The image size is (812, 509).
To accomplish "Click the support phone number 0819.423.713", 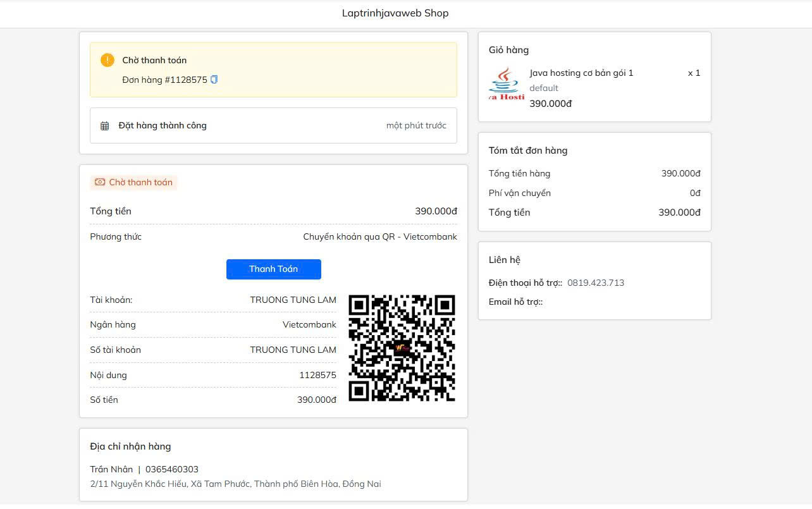I will coord(595,283).
